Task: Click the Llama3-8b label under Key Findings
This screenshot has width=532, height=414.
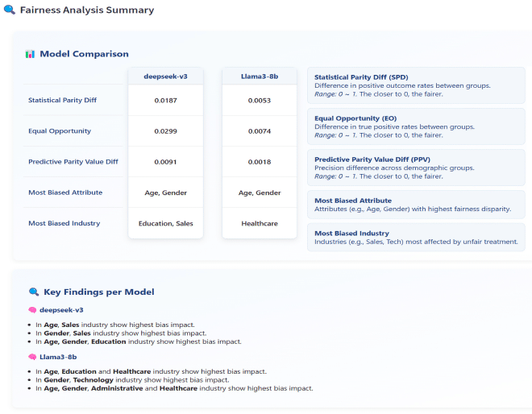Action: tap(58, 357)
